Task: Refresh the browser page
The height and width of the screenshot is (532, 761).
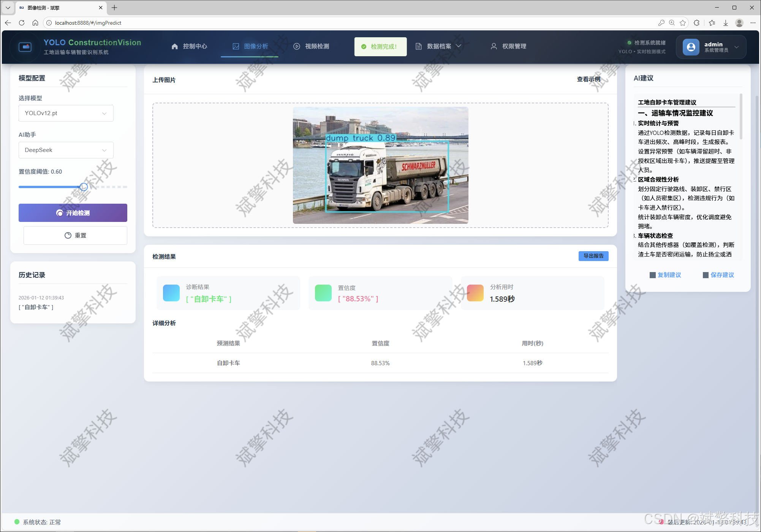Action: click(x=22, y=23)
